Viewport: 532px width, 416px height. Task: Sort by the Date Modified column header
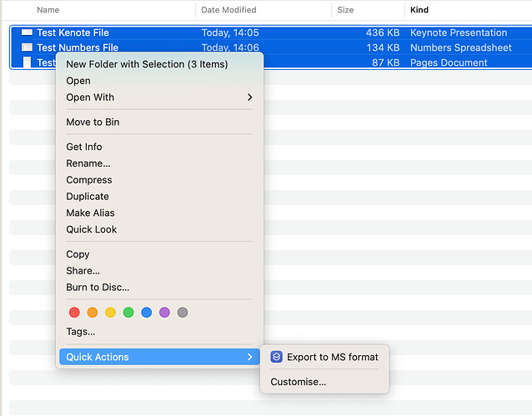(228, 10)
